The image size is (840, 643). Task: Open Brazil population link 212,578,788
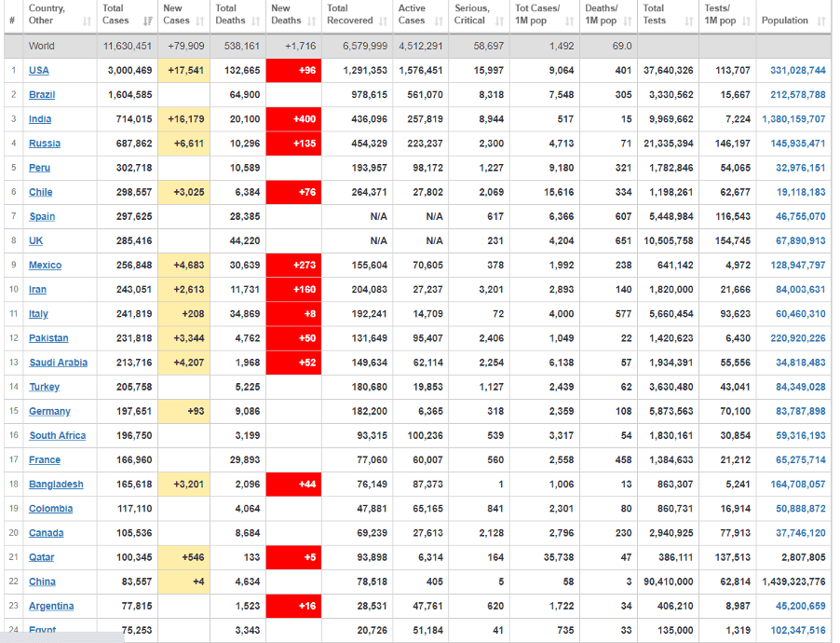(798, 95)
